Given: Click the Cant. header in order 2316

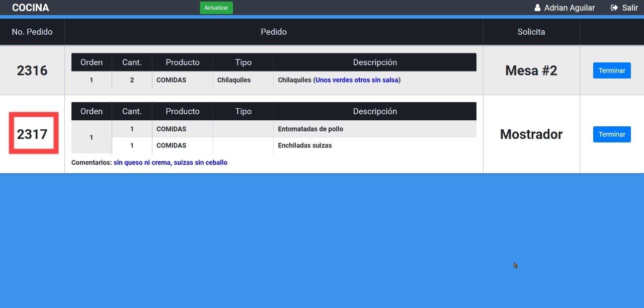Looking at the screenshot, I should click(132, 62).
